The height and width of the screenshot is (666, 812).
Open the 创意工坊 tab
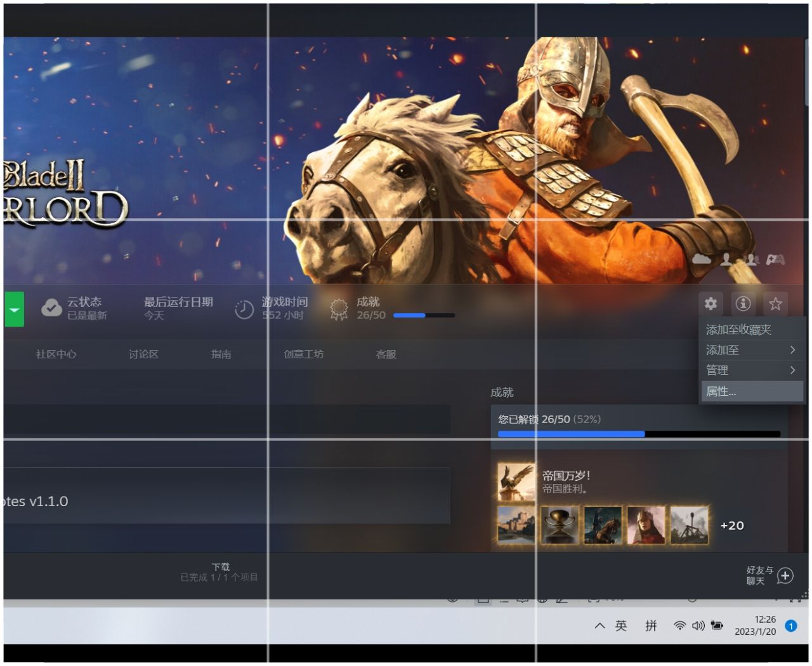point(303,354)
